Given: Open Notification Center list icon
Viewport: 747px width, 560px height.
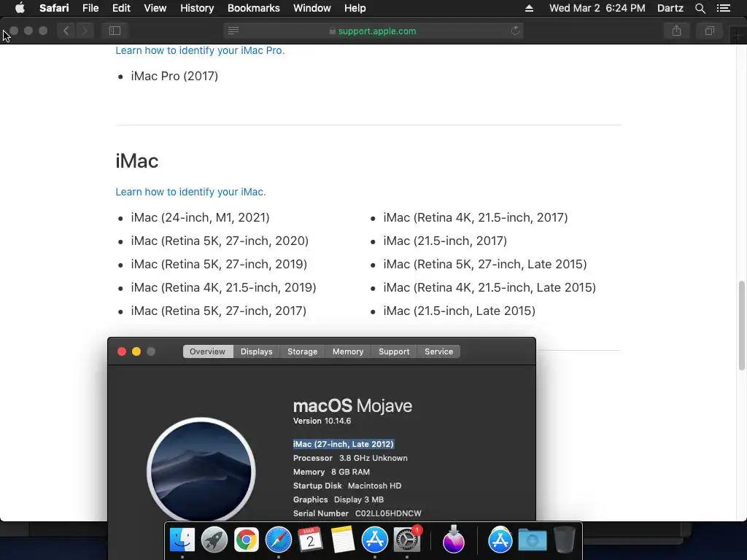Looking at the screenshot, I should (724, 8).
